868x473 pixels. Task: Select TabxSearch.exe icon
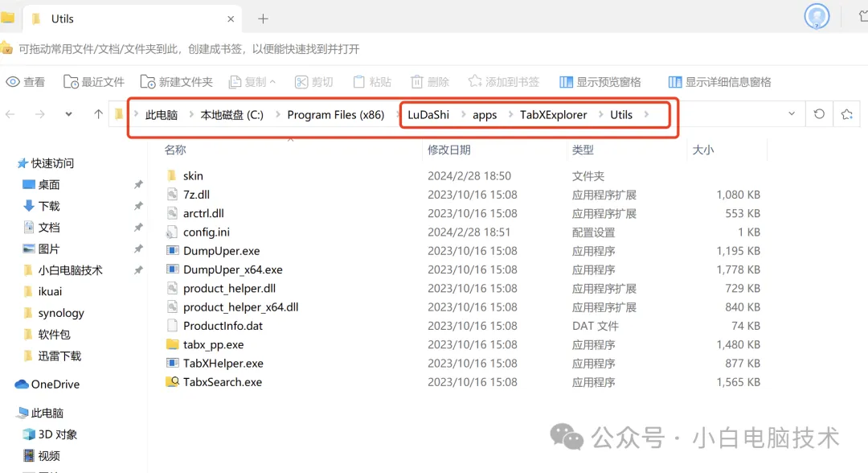pyautogui.click(x=172, y=381)
